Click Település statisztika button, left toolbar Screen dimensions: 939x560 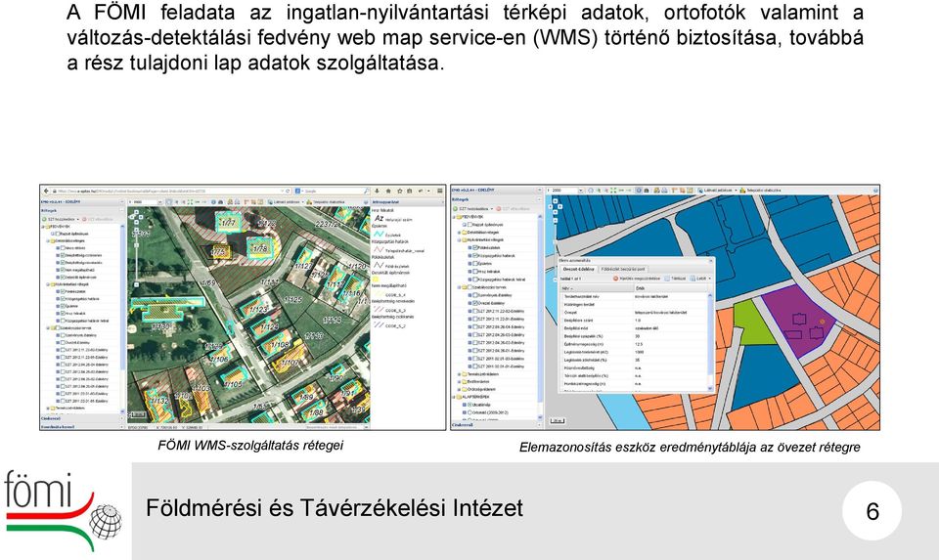tap(325, 202)
